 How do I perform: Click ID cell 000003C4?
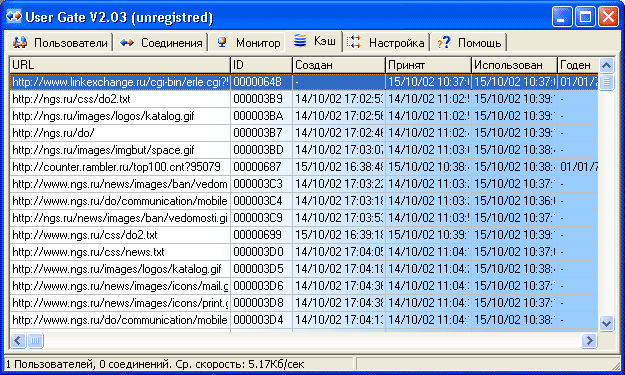pos(261,201)
